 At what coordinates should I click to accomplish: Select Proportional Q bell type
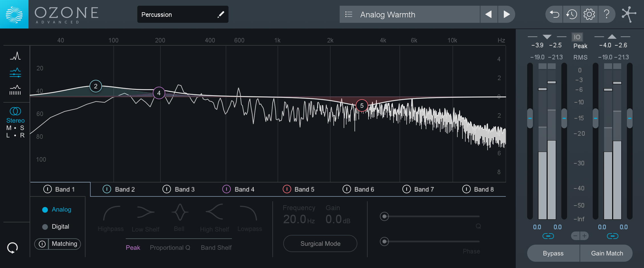pyautogui.click(x=170, y=247)
